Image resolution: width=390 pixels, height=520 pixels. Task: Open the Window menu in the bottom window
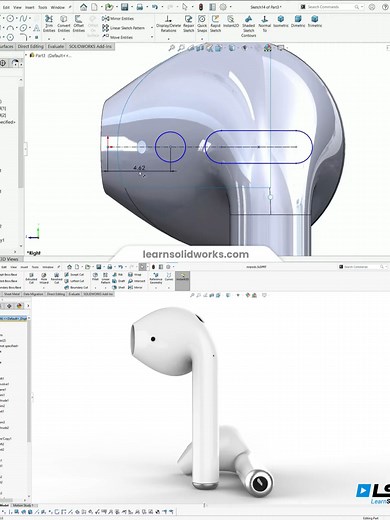tap(48, 267)
